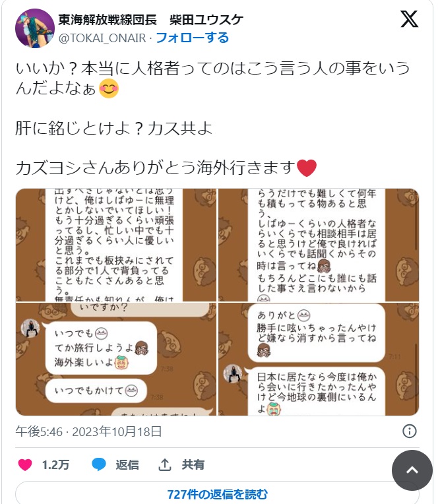Screen dimensions: 438x504
Task: Open the 727件の返信を読む button
Action: (x=217, y=493)
